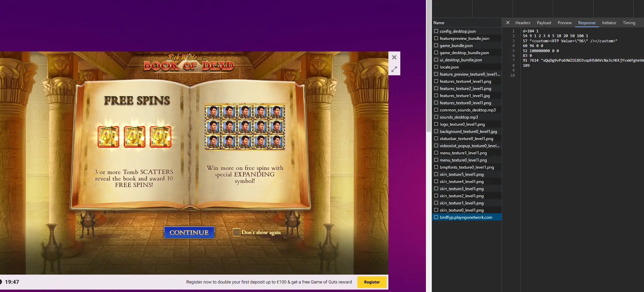Toggle checkbox for locale.json
The height and width of the screenshot is (292, 644).
click(436, 67)
